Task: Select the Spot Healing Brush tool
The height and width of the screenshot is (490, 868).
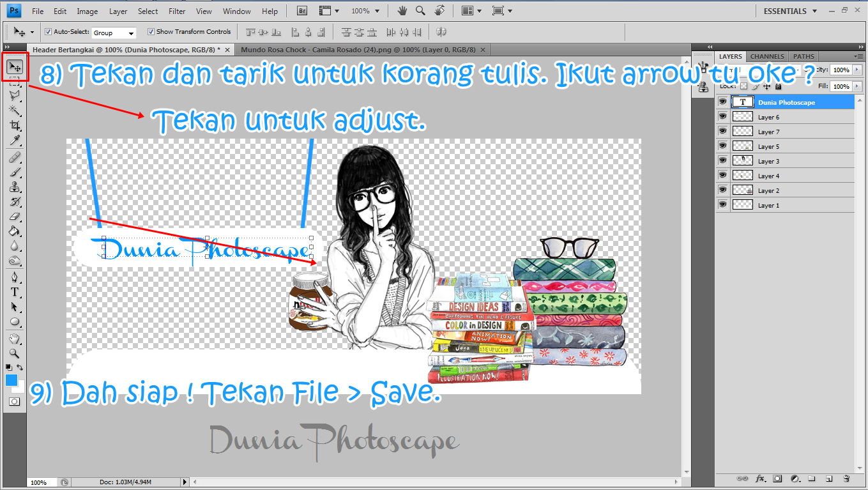Action: pyautogui.click(x=15, y=157)
